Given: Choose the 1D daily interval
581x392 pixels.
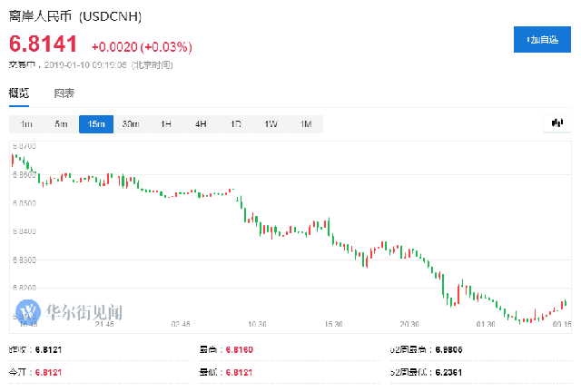Looking at the screenshot, I should pos(236,124).
